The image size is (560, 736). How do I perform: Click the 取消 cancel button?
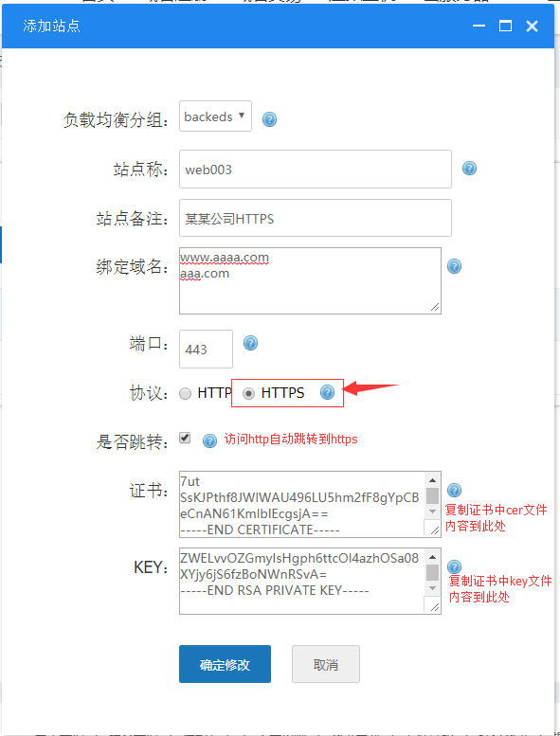326,664
